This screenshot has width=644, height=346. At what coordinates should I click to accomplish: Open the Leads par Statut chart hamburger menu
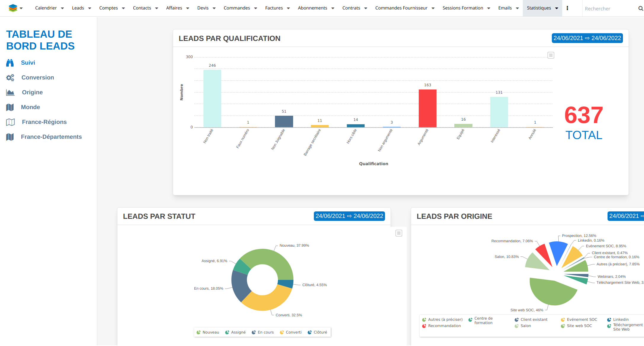(x=399, y=233)
